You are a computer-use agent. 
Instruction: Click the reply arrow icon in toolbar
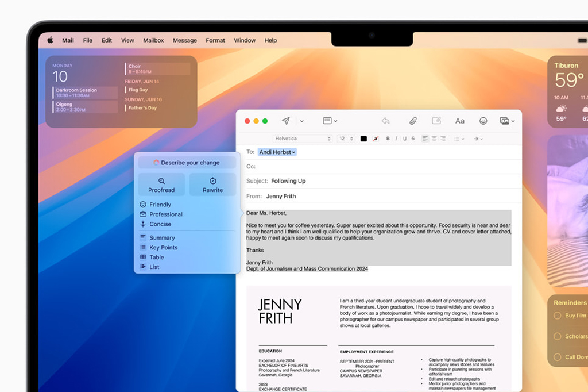(x=385, y=121)
